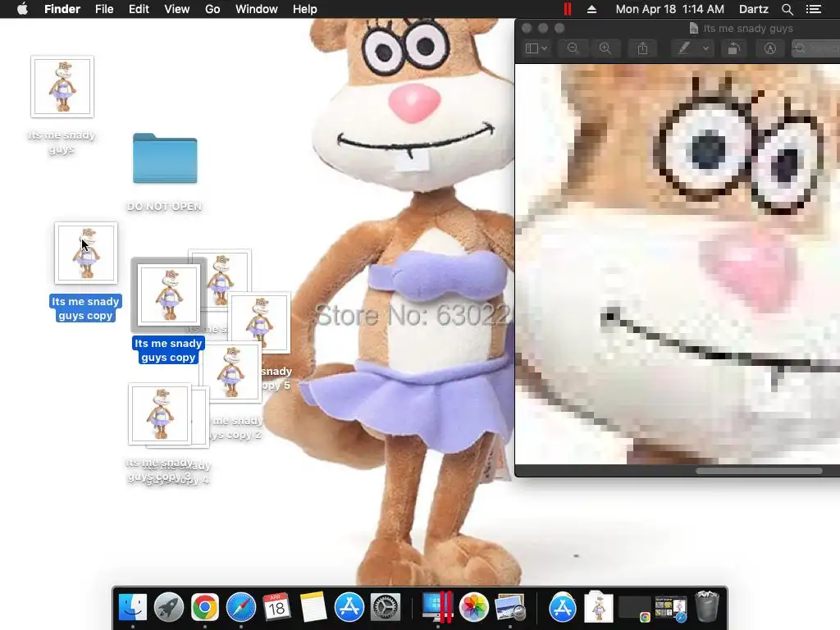Open Safari from the Dock
The image size is (840, 630).
[241, 607]
